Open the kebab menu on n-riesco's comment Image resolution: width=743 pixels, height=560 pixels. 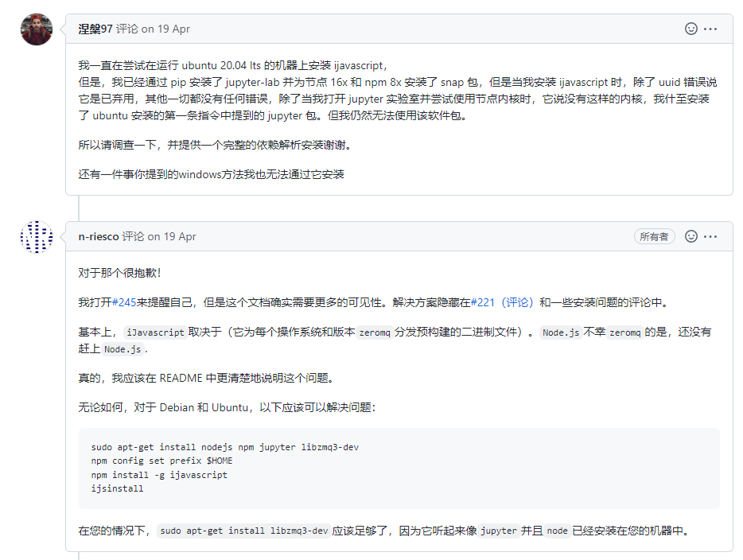coord(712,236)
